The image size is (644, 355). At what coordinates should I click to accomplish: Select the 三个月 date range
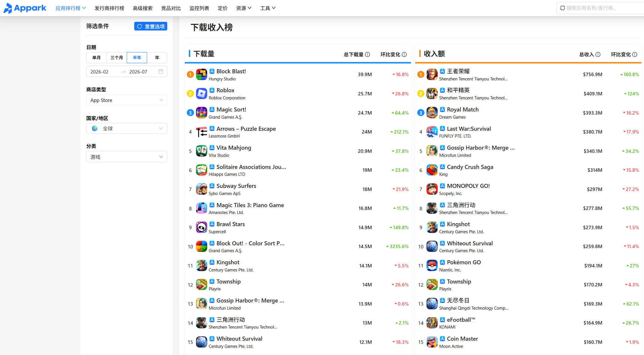click(x=117, y=58)
